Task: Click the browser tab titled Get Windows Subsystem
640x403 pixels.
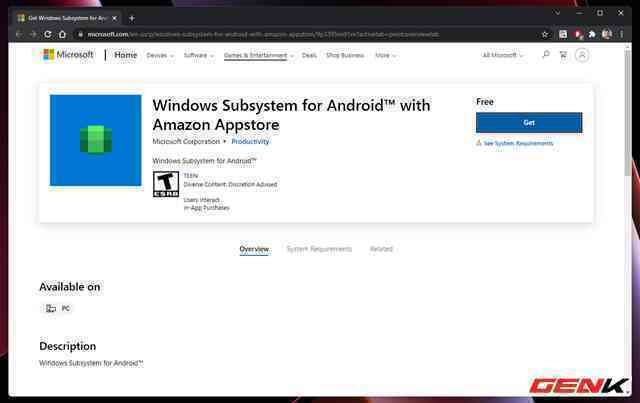Action: coord(67,18)
